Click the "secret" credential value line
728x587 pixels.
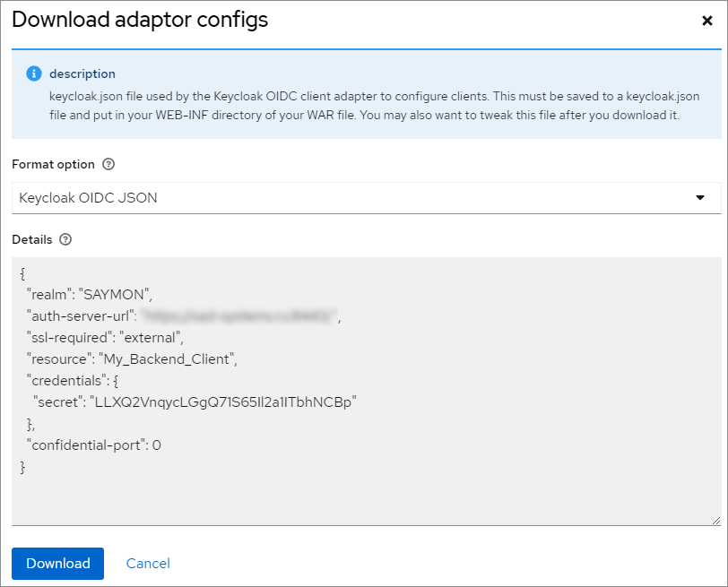point(195,401)
